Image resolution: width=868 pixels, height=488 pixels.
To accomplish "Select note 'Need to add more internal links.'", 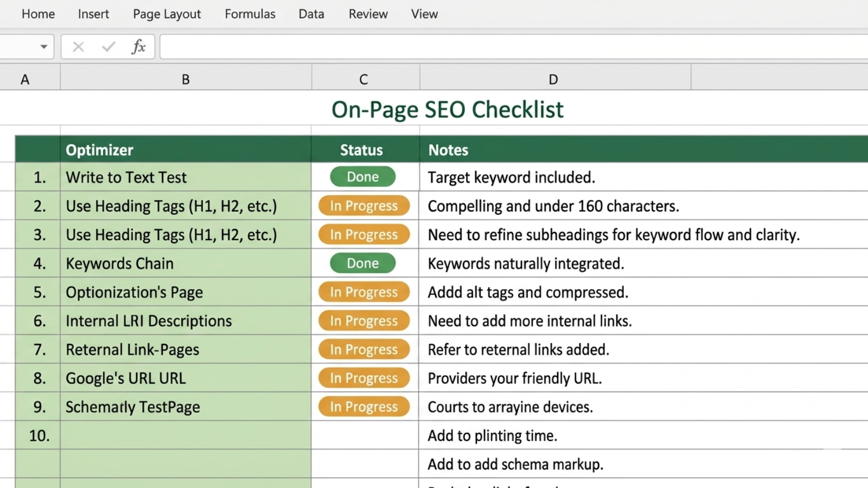I will tap(643, 321).
